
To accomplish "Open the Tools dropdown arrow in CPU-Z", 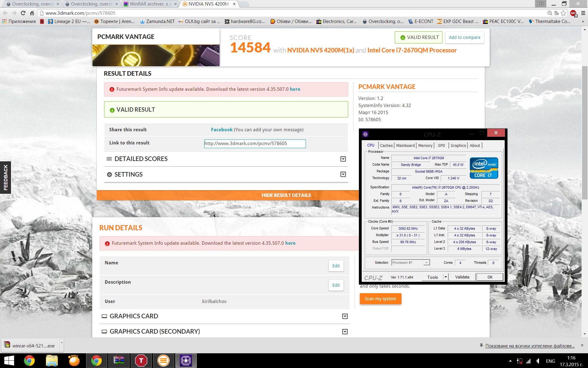I will pyautogui.click(x=446, y=277).
